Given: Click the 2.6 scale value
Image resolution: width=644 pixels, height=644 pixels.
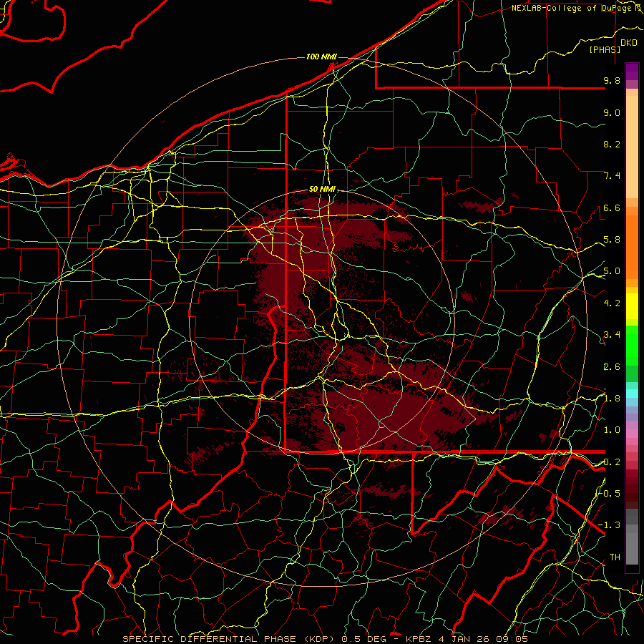Looking at the screenshot, I should pos(612,367).
